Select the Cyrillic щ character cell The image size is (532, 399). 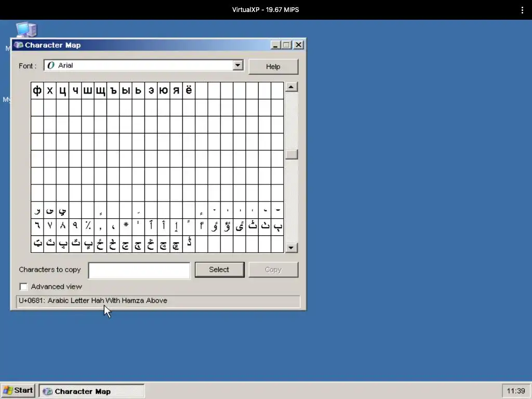click(100, 90)
